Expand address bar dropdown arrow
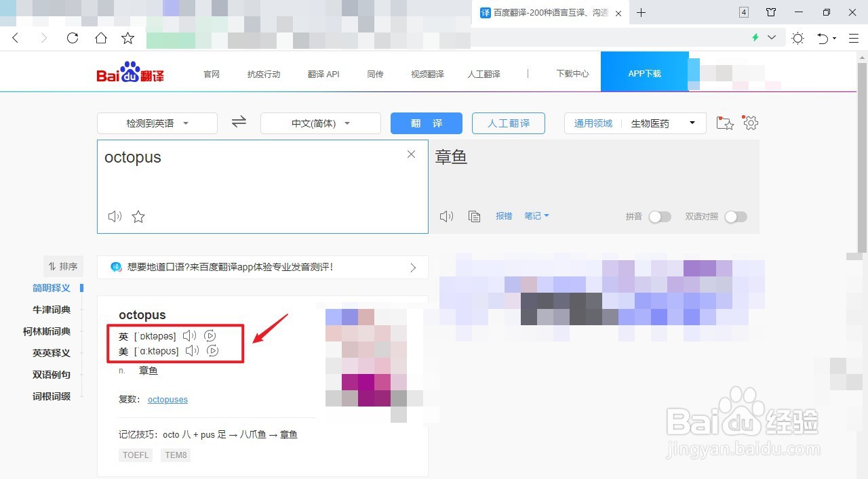Viewport: 868px width, 479px height. [772, 37]
